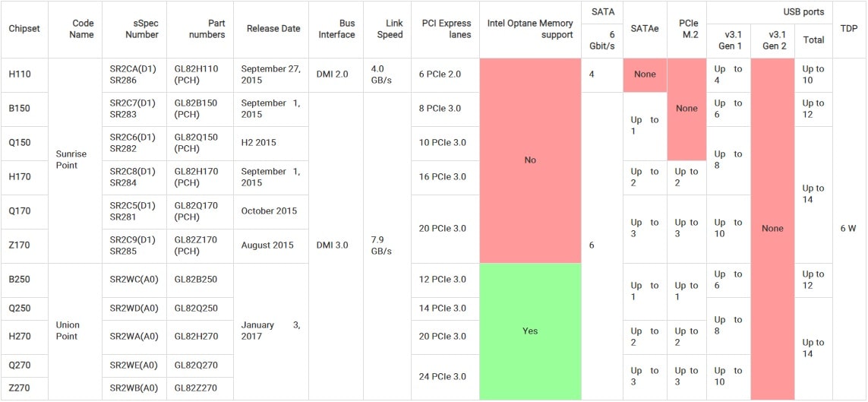This screenshot has width=868, height=402.
Task: Select the Z270 chipset row label
Action: pyautogui.click(x=20, y=388)
